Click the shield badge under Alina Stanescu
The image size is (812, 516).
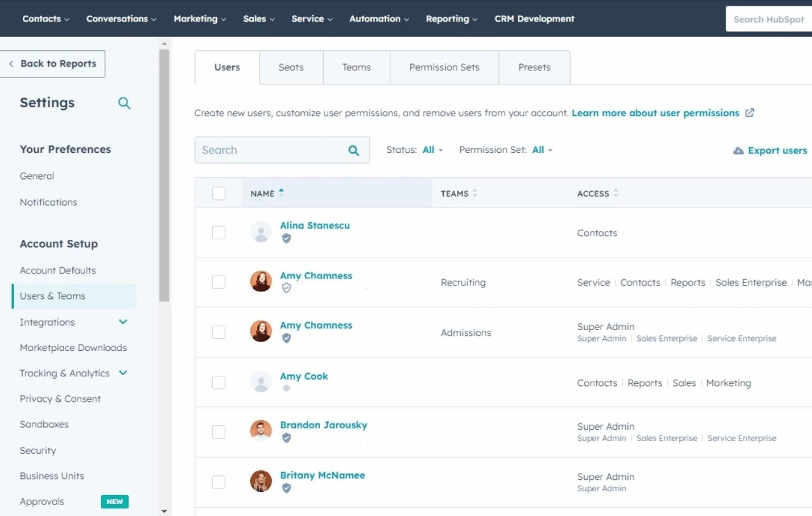point(286,239)
